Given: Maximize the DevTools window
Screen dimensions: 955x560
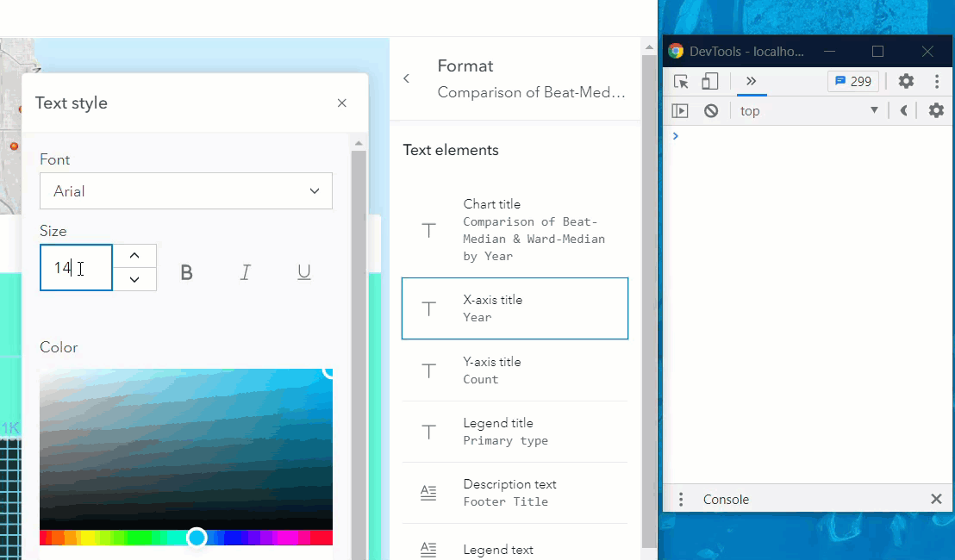Looking at the screenshot, I should tap(877, 51).
